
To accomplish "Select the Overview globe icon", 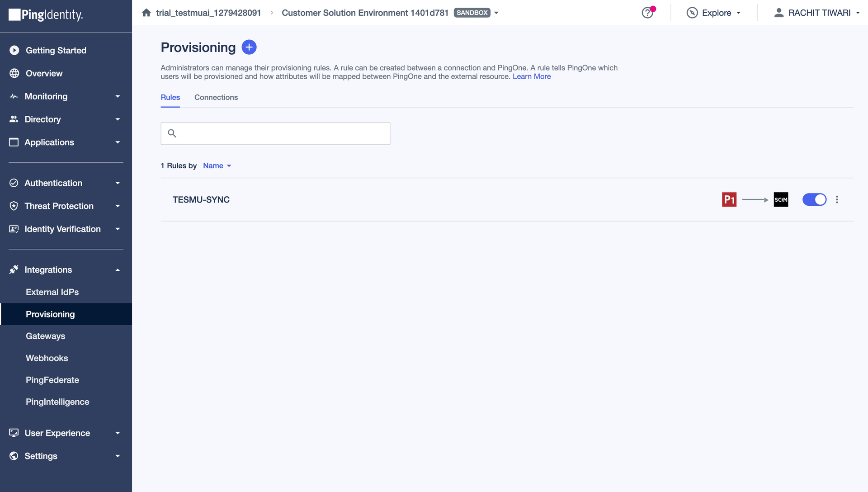I will point(14,73).
